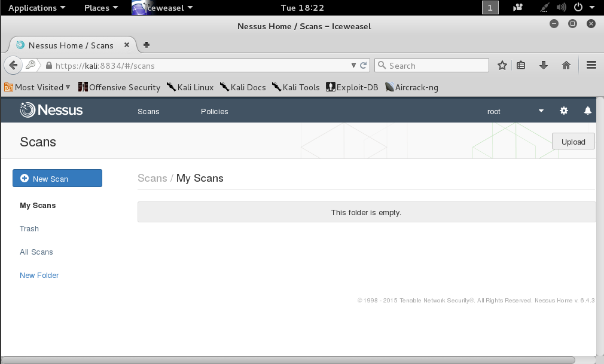Click the horizontal scrollbar at bottom
604x364 pixels.
288,360
